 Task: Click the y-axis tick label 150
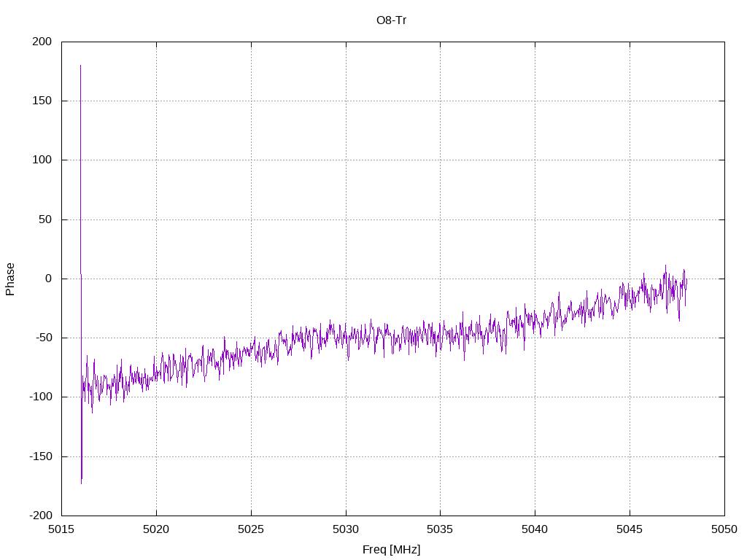42,101
